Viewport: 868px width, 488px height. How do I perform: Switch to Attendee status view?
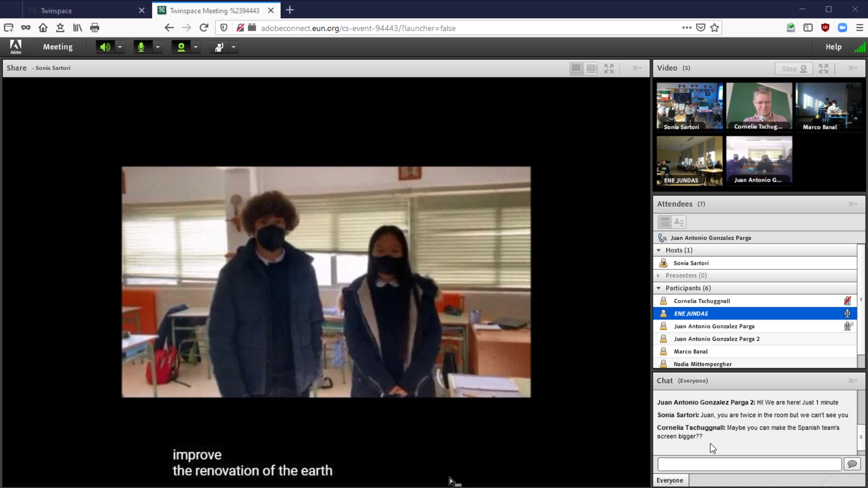pos(679,222)
